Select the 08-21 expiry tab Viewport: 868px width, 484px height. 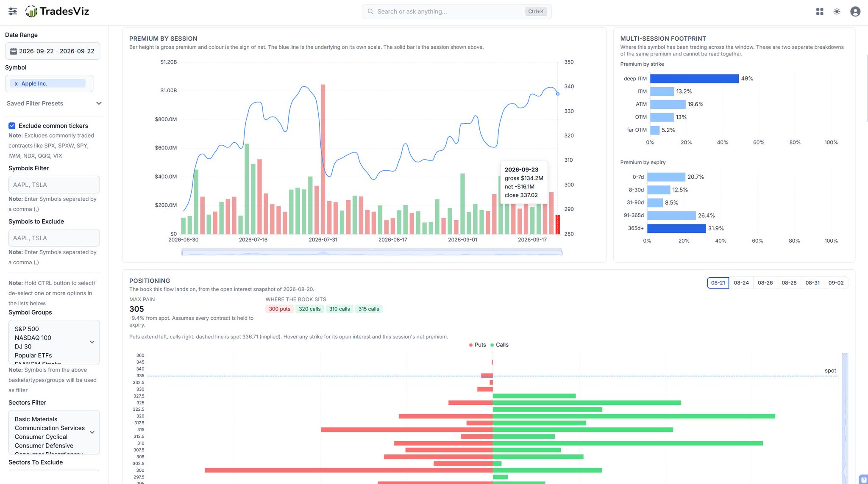point(718,283)
